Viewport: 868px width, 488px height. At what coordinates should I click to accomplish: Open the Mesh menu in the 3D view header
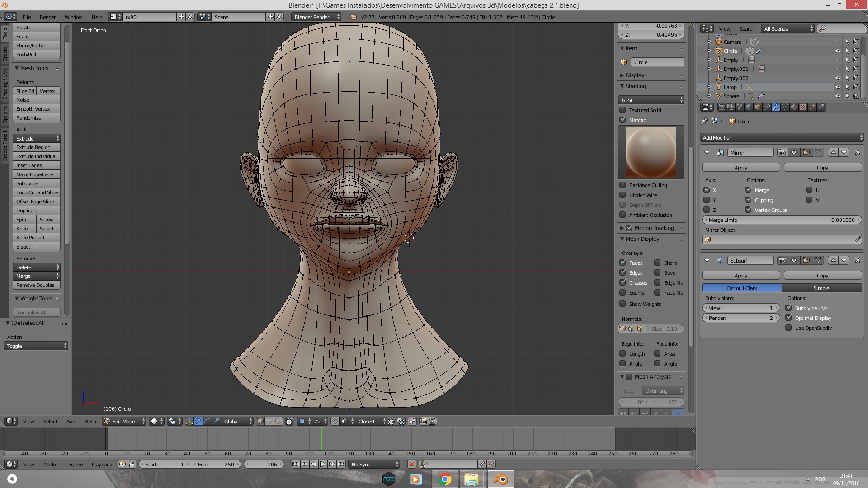(x=90, y=421)
